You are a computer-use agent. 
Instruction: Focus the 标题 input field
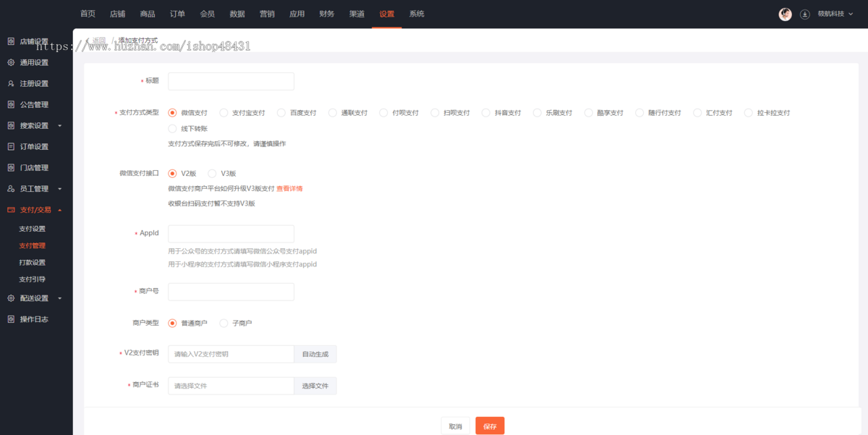click(231, 81)
